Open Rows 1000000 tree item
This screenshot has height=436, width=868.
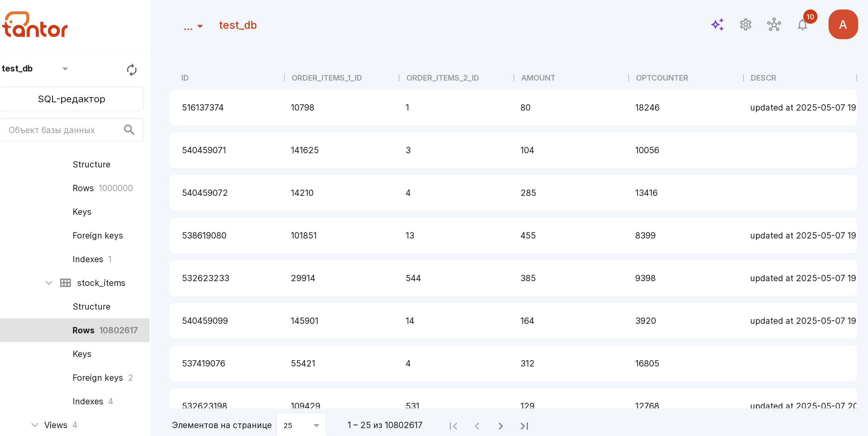(x=103, y=188)
